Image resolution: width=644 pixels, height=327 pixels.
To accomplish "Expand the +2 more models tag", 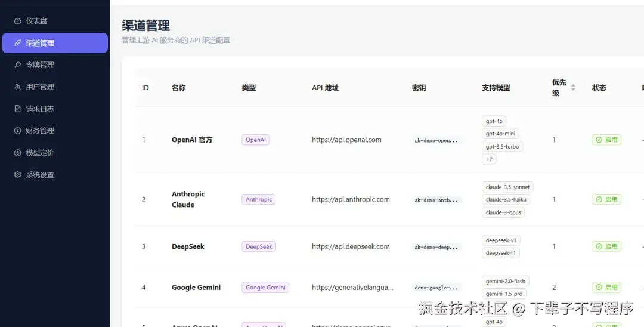I will point(489,159).
